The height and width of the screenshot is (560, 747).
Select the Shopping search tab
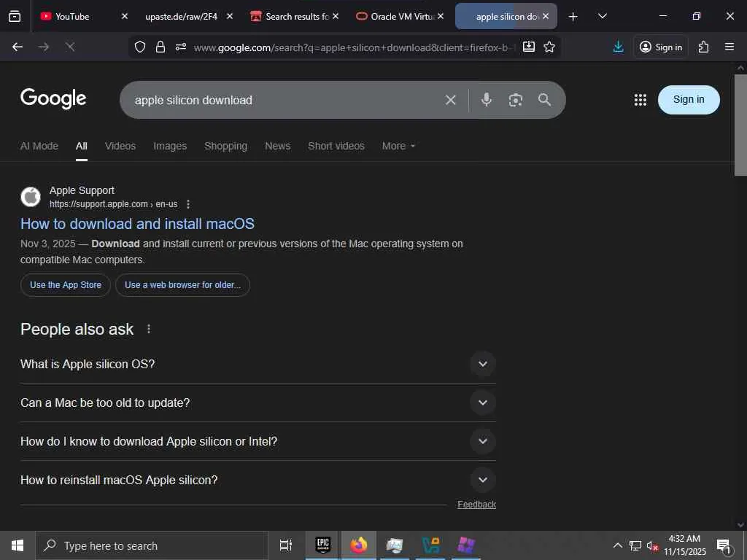tap(226, 146)
